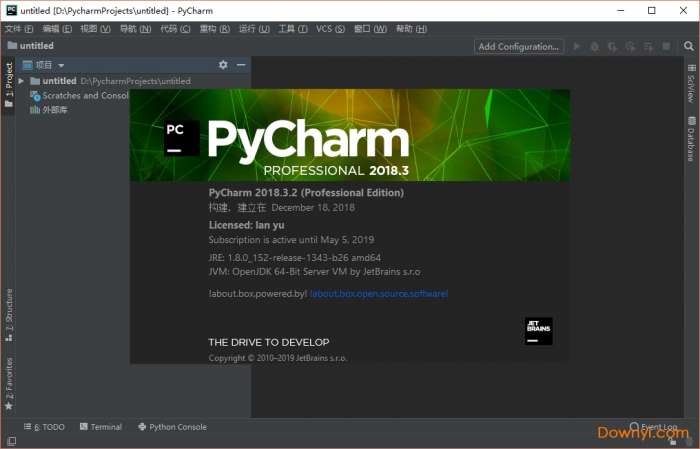Open the 重构 (R) menu

click(214, 29)
